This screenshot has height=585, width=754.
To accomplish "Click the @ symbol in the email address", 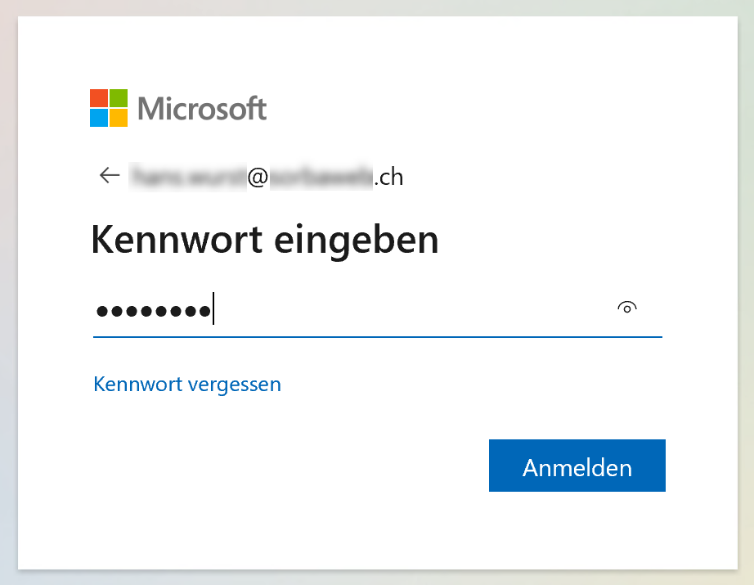I will (x=258, y=177).
